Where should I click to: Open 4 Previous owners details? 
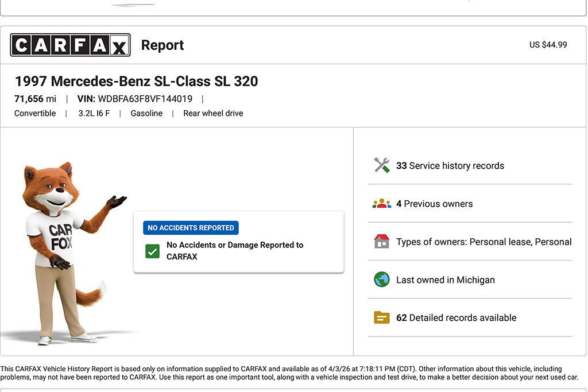(435, 204)
